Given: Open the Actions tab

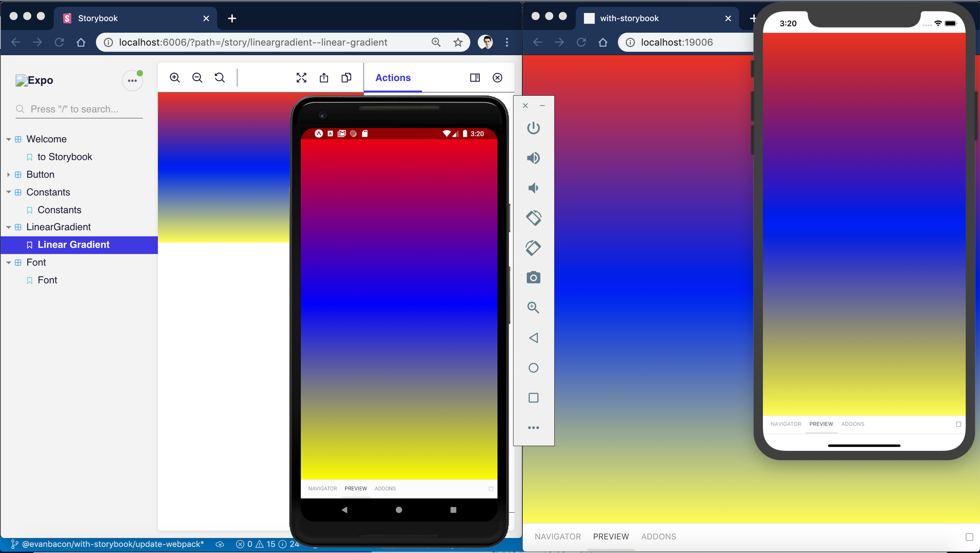Looking at the screenshot, I should tap(393, 78).
